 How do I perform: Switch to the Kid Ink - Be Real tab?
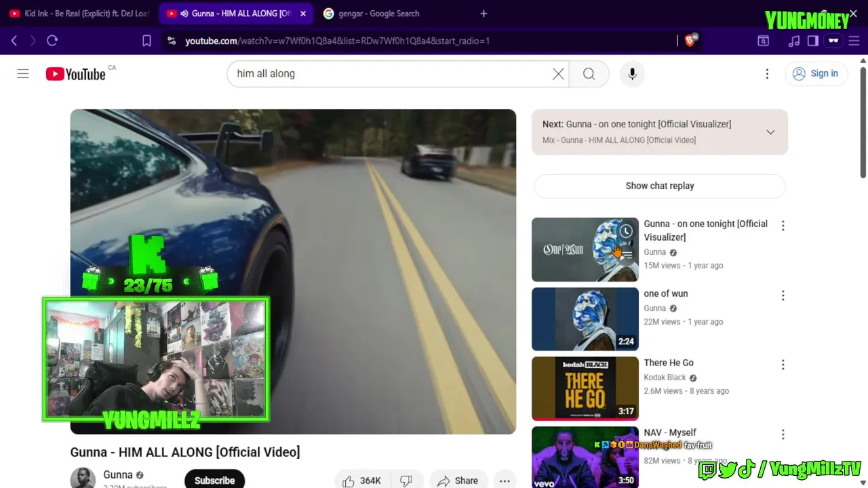coord(79,14)
